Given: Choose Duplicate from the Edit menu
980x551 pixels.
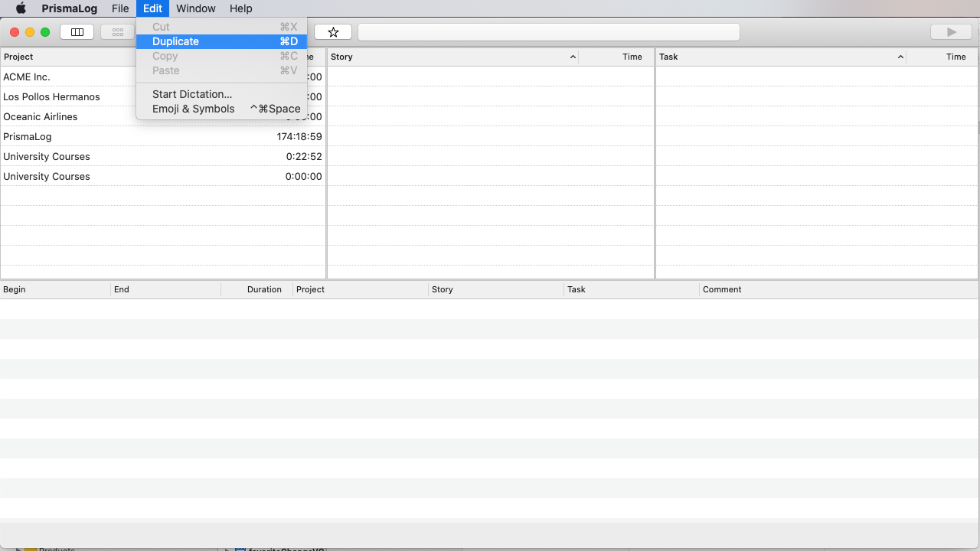Looking at the screenshot, I should pyautogui.click(x=222, y=41).
